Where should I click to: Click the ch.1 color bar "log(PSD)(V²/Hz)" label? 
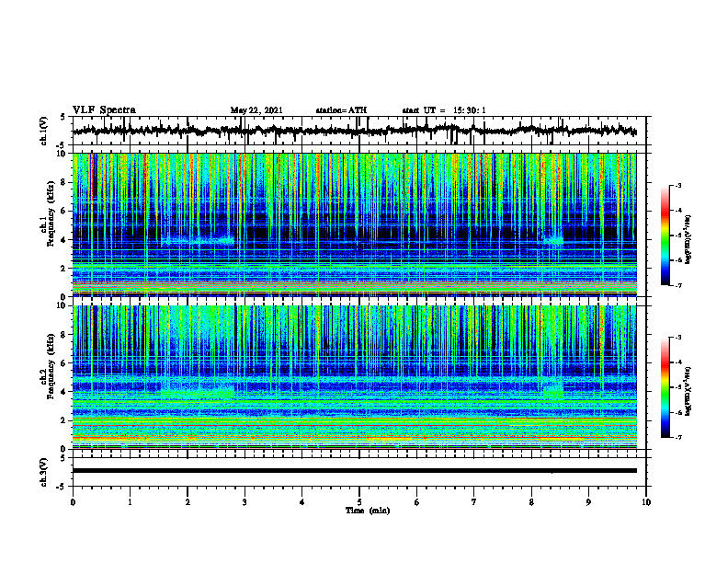click(x=688, y=240)
